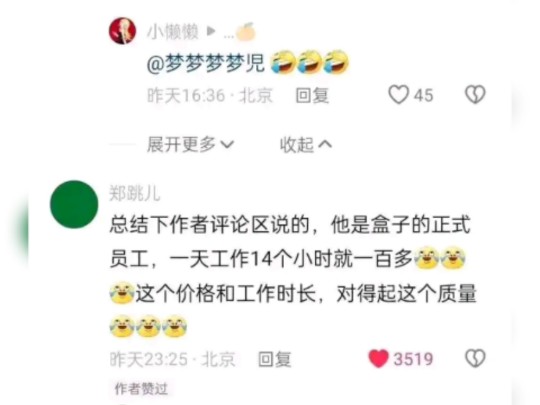Open 小懒懒 username link
Viewport: 540px width, 405px height.
(x=173, y=32)
